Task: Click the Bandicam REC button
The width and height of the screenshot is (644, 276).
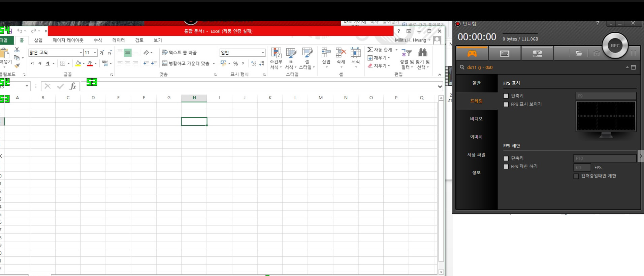Action: point(615,46)
